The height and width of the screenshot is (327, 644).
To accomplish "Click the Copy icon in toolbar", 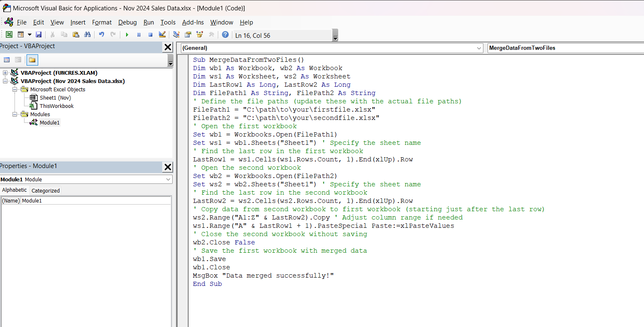I will click(64, 35).
